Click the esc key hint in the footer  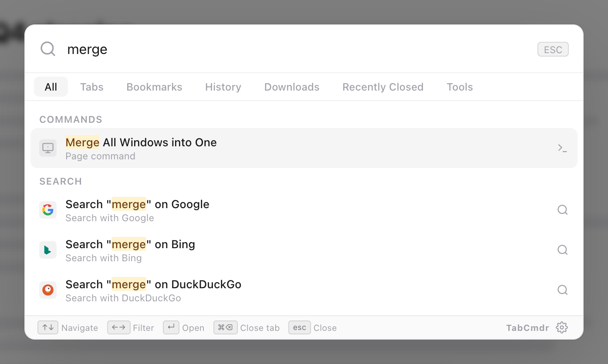click(300, 327)
